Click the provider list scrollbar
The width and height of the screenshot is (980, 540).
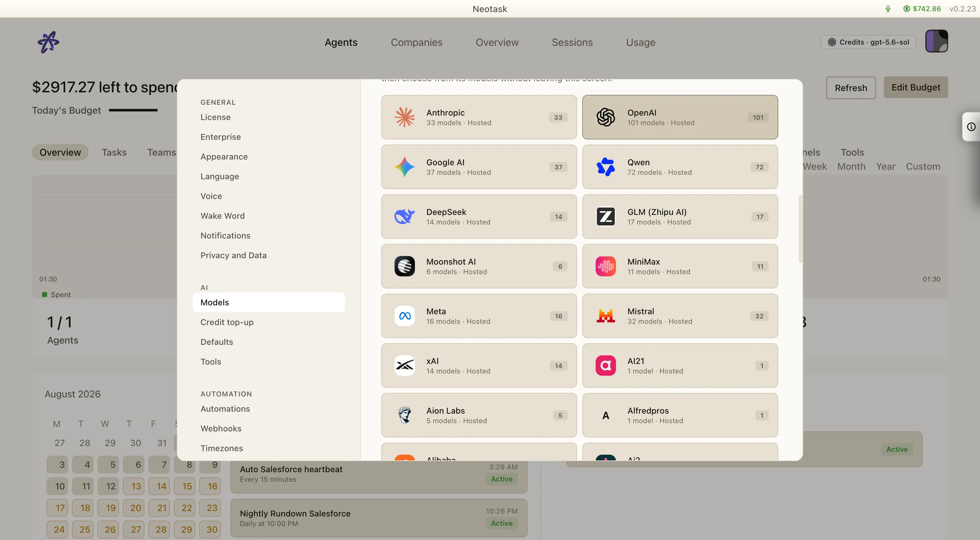tap(800, 229)
